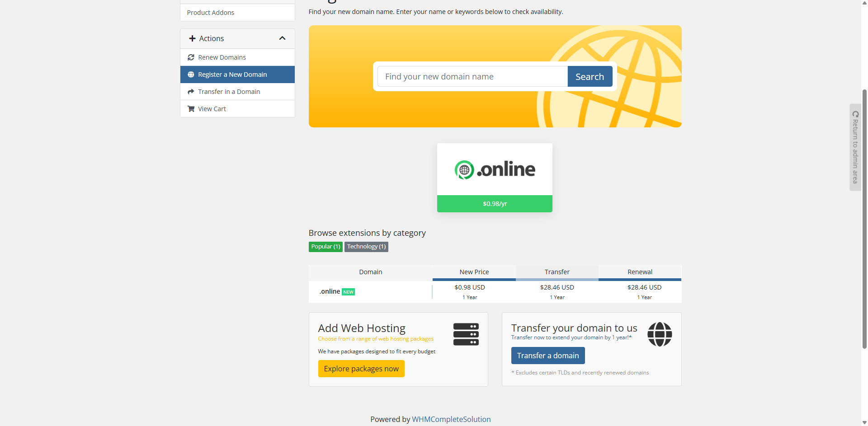
Task: Open Product Addons in the sidebar
Action: (211, 13)
